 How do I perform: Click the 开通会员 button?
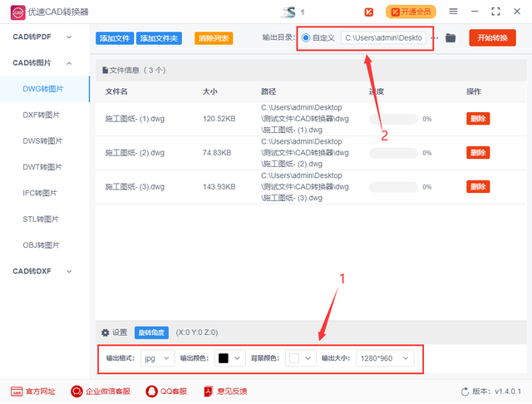(x=411, y=12)
